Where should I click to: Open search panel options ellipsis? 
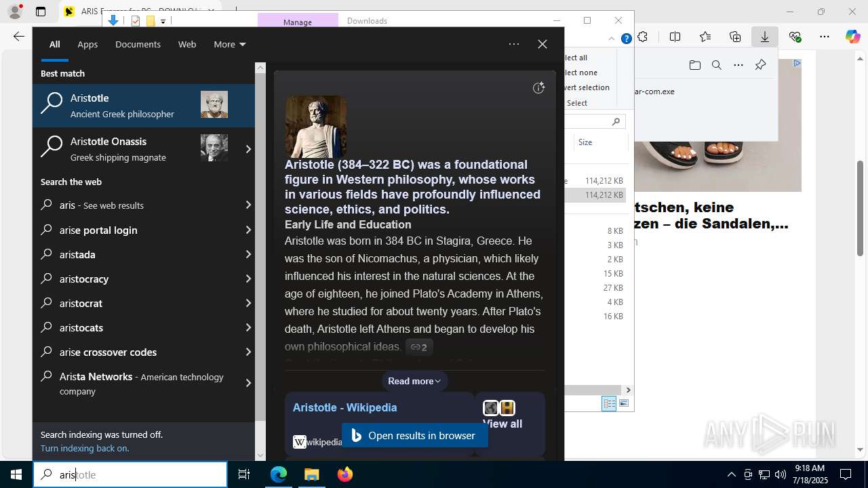[514, 44]
